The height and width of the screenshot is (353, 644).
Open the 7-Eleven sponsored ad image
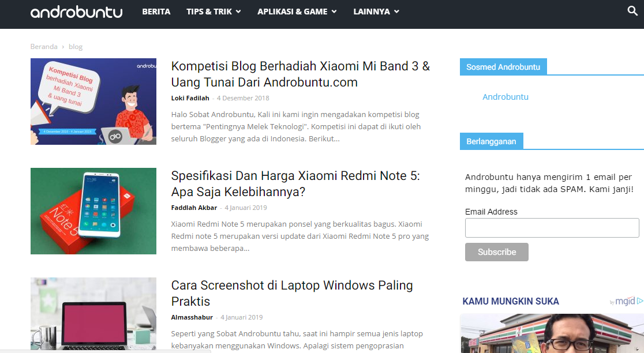[x=552, y=333]
